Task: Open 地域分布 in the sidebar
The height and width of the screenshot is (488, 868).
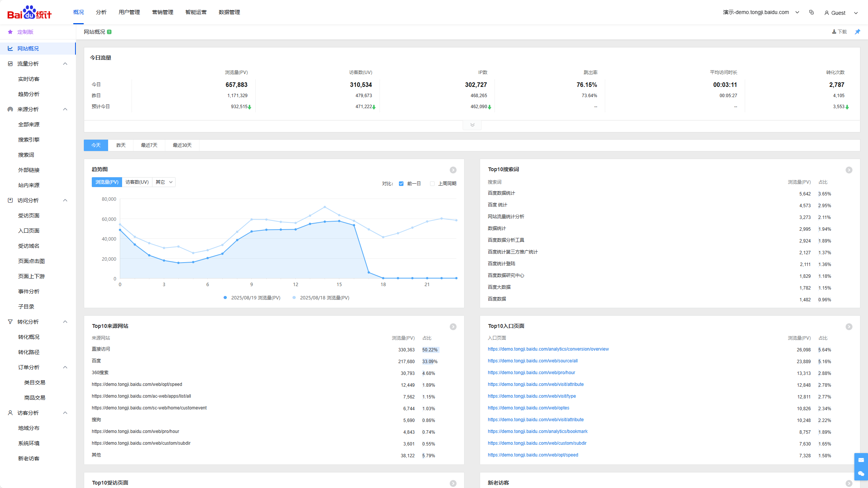Action: point(29,428)
